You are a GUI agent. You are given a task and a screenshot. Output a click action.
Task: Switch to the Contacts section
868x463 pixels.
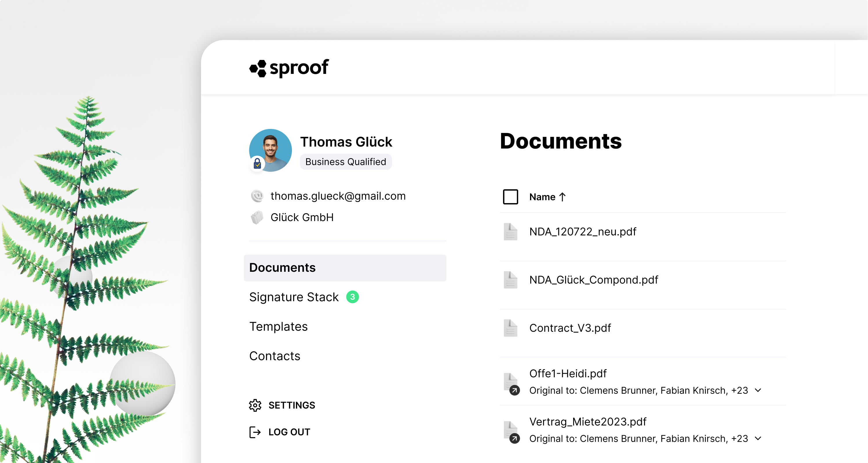(275, 356)
